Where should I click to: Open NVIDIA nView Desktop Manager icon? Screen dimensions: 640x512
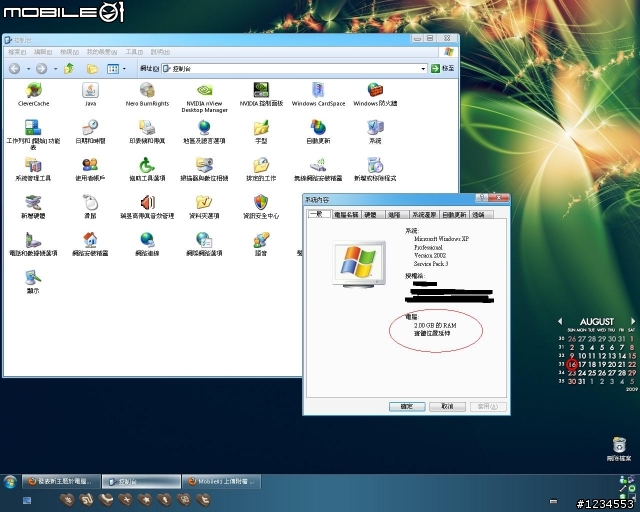[204, 97]
